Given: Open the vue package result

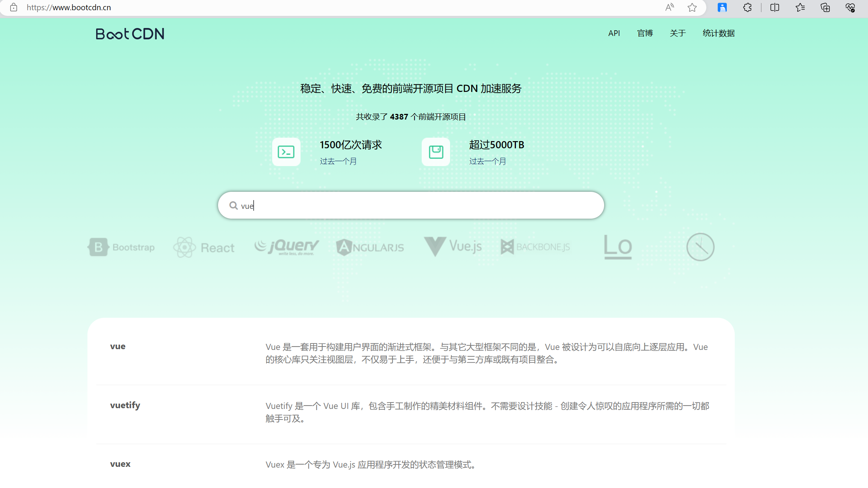Looking at the screenshot, I should coord(117,346).
